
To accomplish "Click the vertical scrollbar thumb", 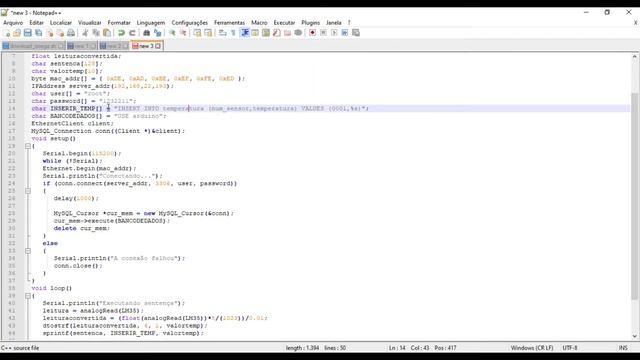I will pos(634,196).
